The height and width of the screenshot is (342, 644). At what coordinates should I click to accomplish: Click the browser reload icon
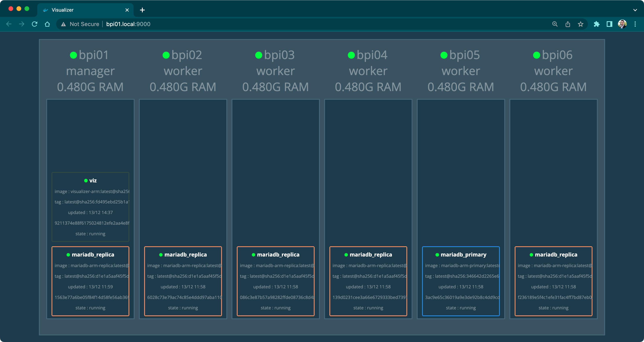[x=34, y=24]
